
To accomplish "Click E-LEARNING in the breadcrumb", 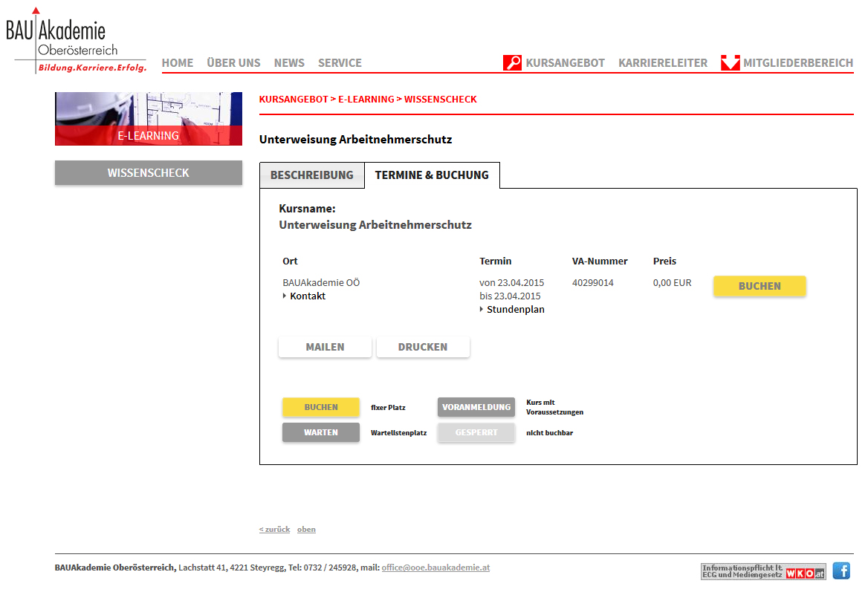I will (366, 99).
